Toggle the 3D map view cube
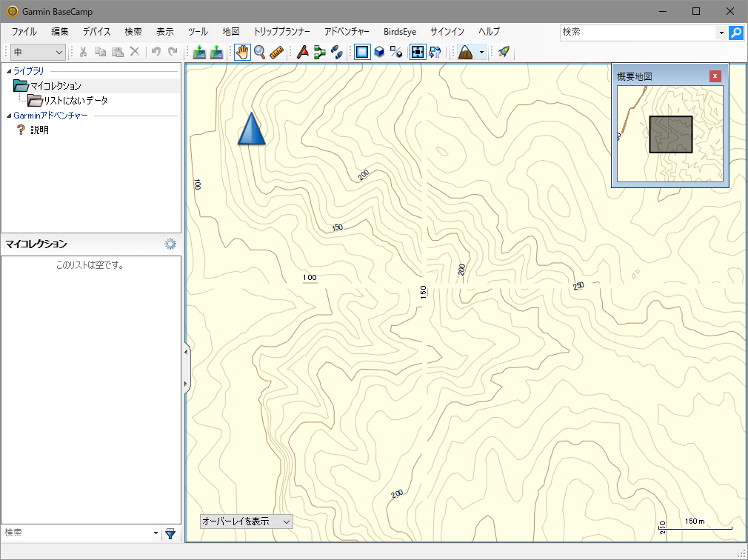The image size is (748, 560). tap(379, 52)
